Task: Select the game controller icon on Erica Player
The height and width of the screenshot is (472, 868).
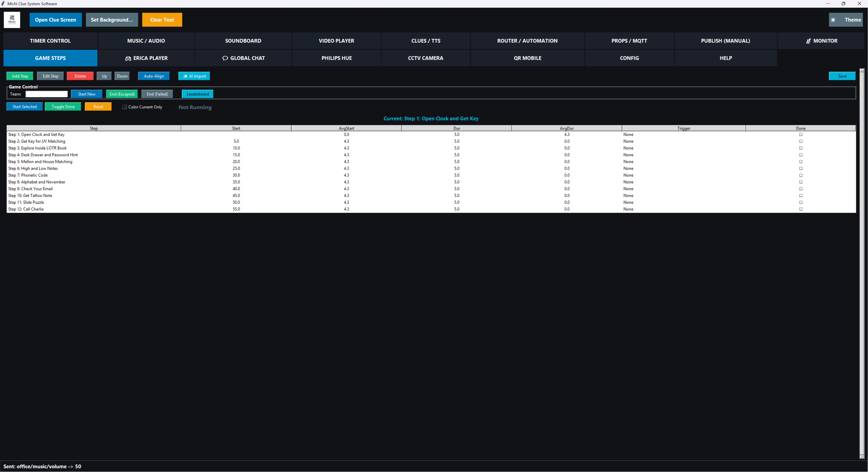Action: pos(128,58)
